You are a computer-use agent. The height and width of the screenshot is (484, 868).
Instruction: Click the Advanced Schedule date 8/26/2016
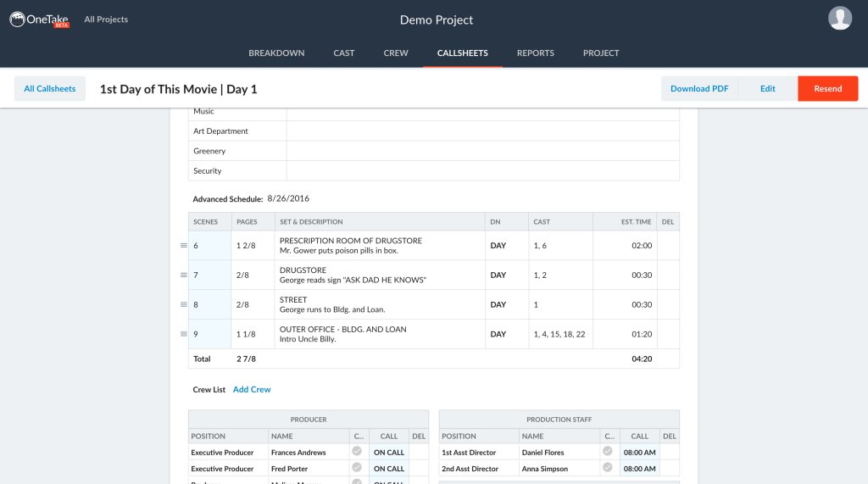[288, 198]
